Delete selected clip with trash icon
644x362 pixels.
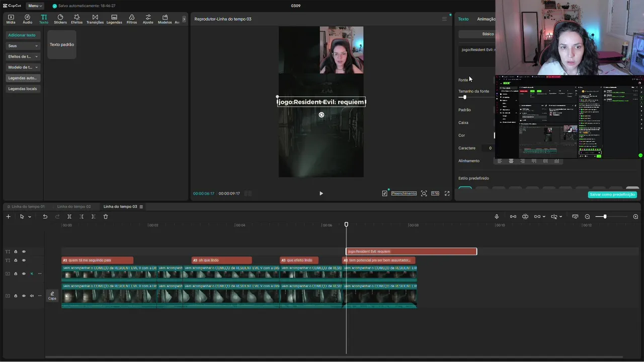(106, 217)
